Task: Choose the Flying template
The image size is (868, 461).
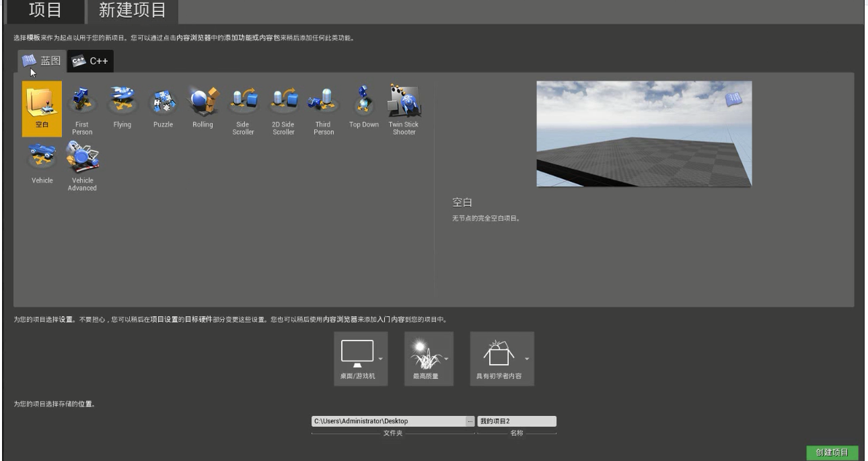Action: 122,104
